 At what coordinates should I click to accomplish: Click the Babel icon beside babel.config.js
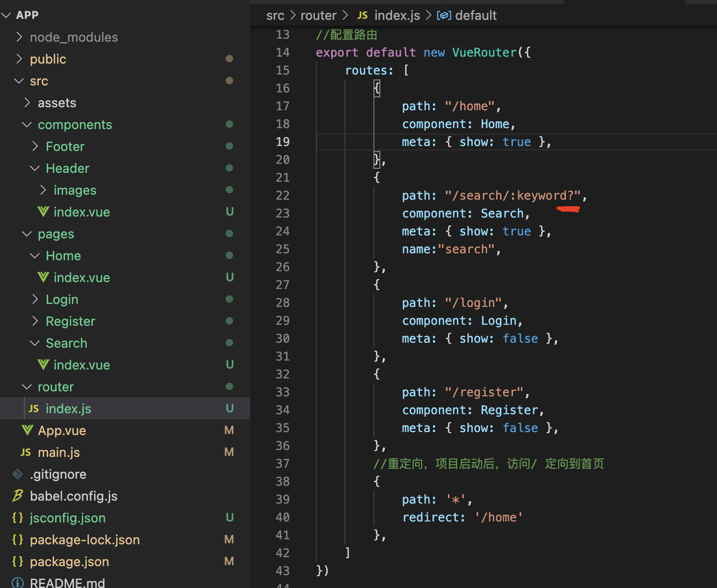pyautogui.click(x=18, y=496)
